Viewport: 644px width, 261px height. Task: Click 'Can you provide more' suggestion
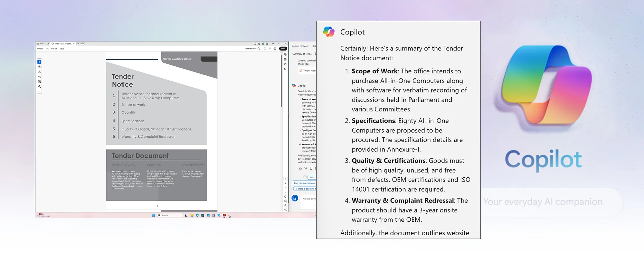(x=304, y=183)
